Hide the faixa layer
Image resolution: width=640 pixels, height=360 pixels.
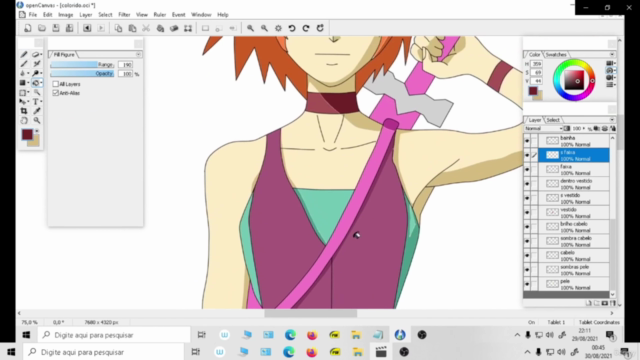pyautogui.click(x=527, y=169)
